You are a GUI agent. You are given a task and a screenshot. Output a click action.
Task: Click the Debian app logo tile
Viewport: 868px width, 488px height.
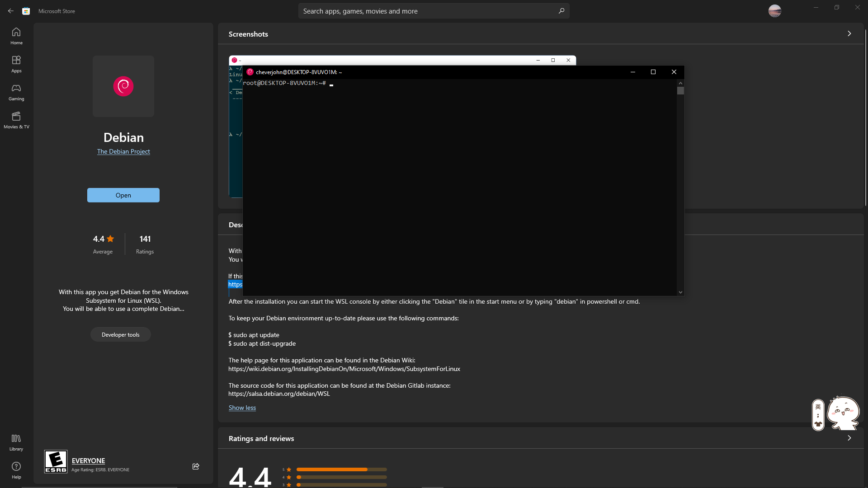click(x=123, y=86)
